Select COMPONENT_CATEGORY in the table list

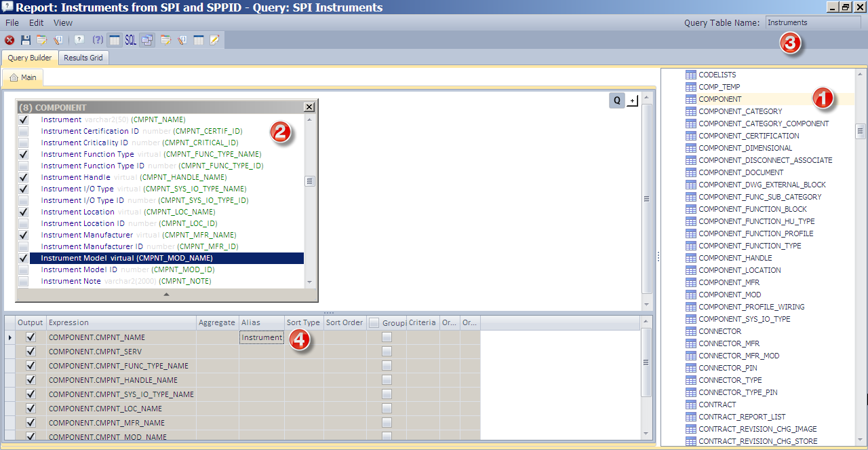[739, 111]
